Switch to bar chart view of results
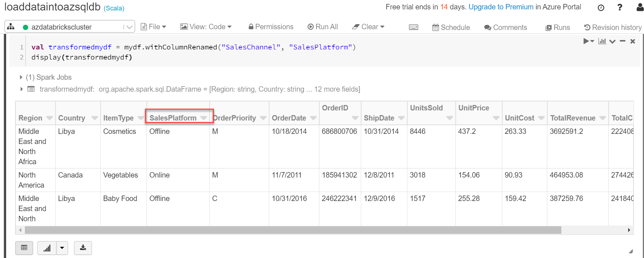The image size is (644, 258). [47, 248]
